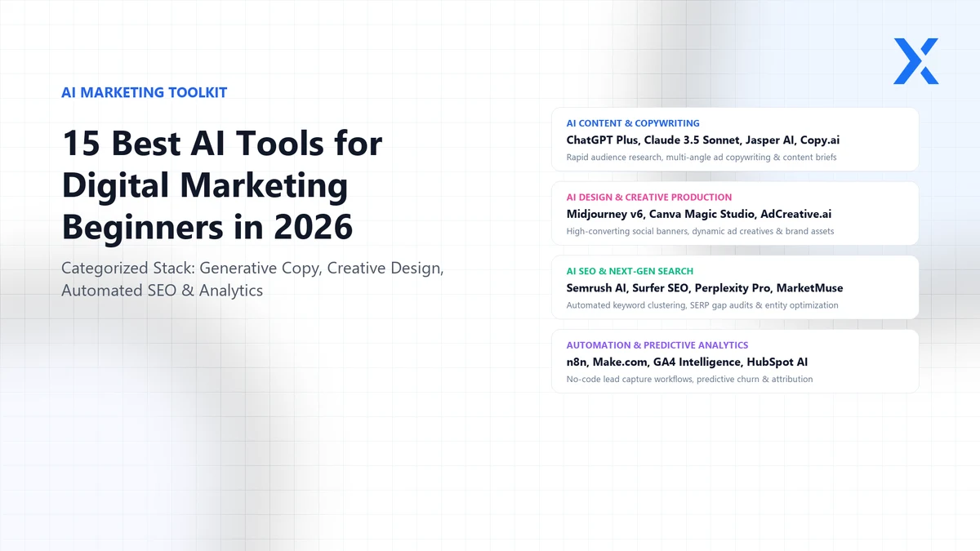Click 'ChatGPT Plus, Claude 3.5 Sonnet, Jasper AI' line

click(x=703, y=140)
